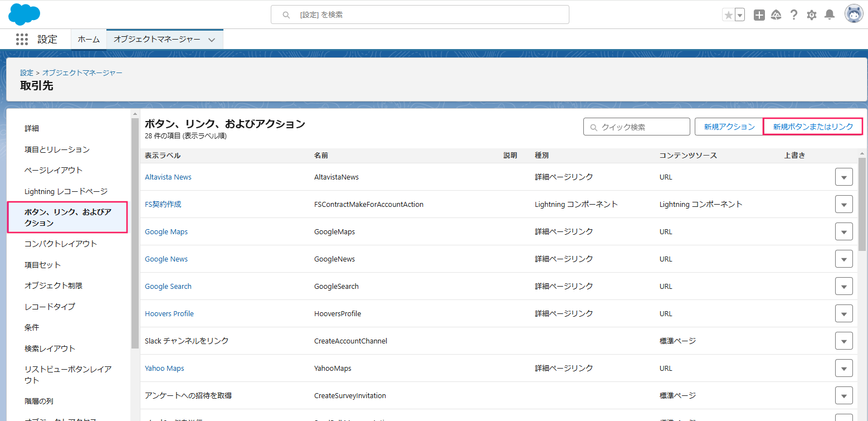Open the Yahoo Maps row action dropdown

(844, 368)
